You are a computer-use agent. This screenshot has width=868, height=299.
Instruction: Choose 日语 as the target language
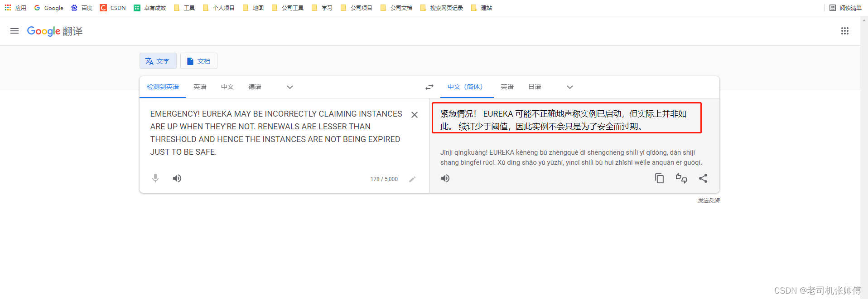click(535, 87)
